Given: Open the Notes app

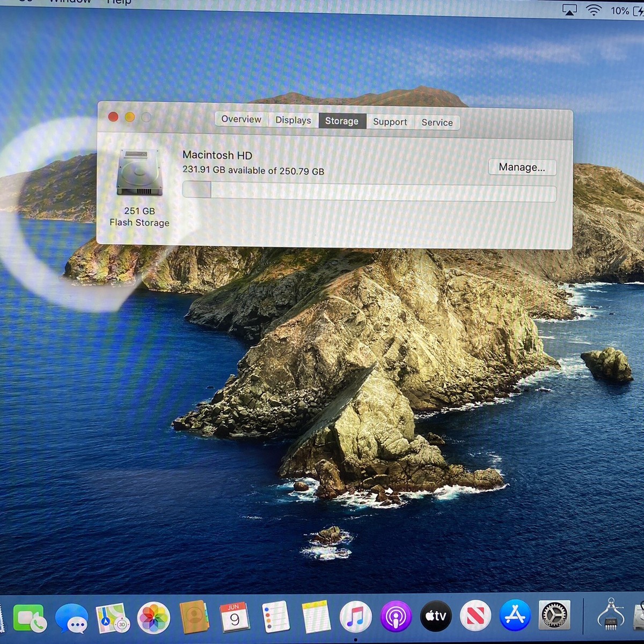Looking at the screenshot, I should 316,617.
